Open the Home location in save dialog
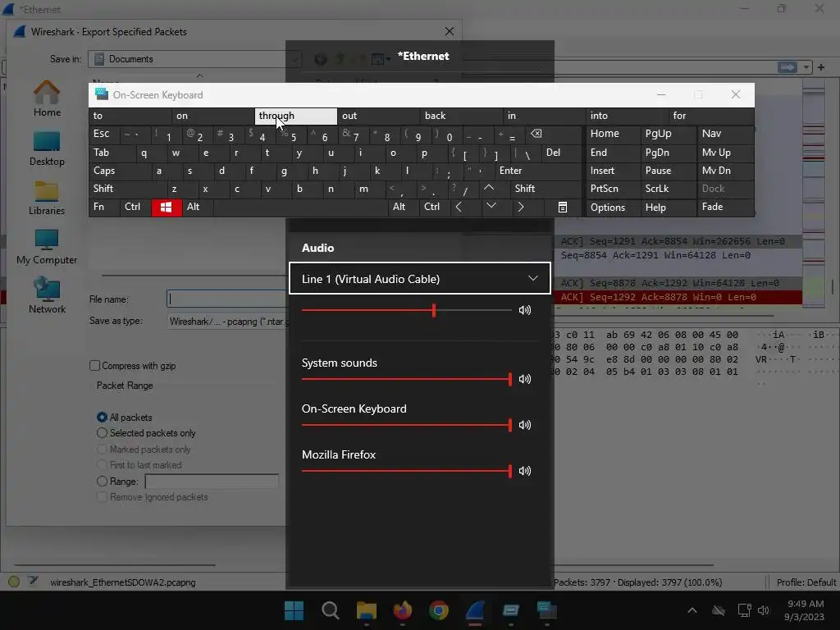This screenshot has height=630, width=840. click(47, 98)
